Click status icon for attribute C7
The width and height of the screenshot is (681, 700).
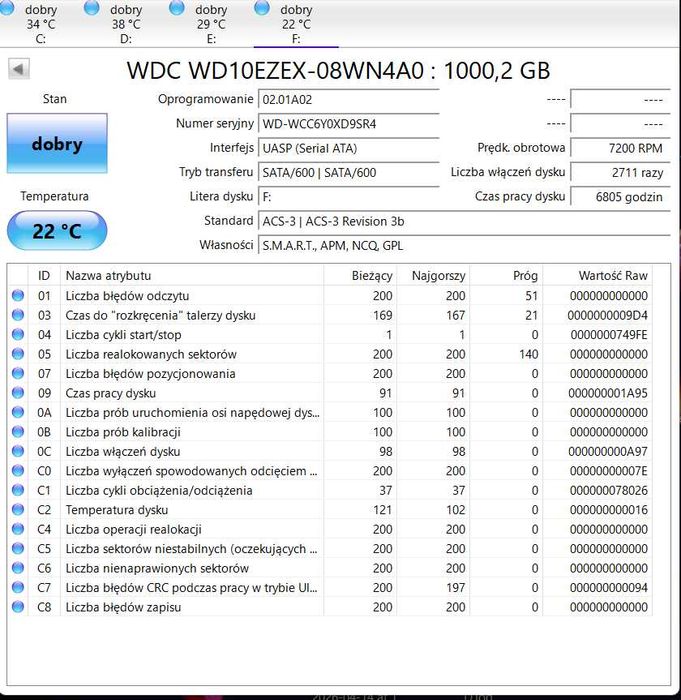(18, 587)
